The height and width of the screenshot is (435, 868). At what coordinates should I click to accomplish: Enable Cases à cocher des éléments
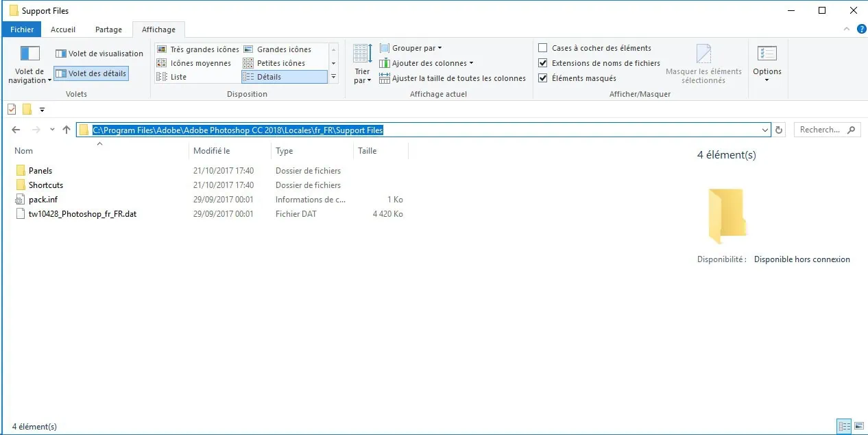click(543, 48)
